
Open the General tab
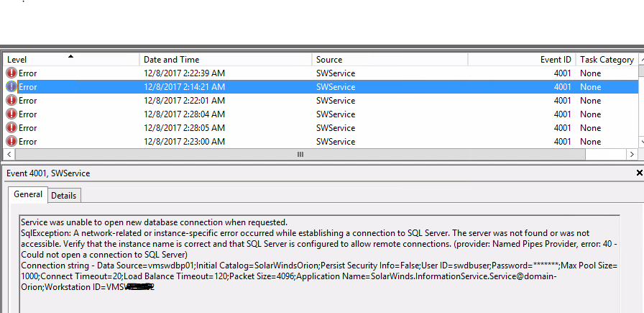pyautogui.click(x=28, y=195)
